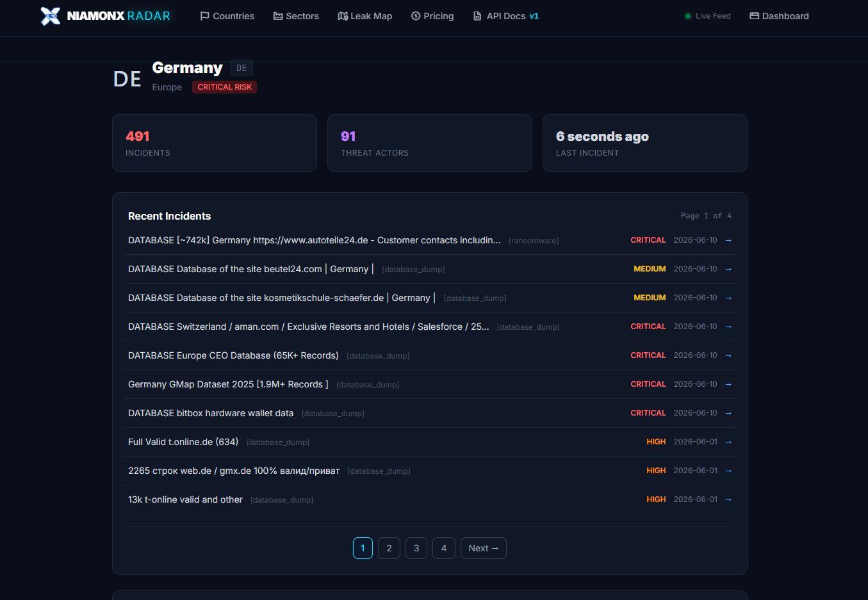Click the 91 Threat Actors stat card
Screen dimensions: 868x600
coord(430,143)
